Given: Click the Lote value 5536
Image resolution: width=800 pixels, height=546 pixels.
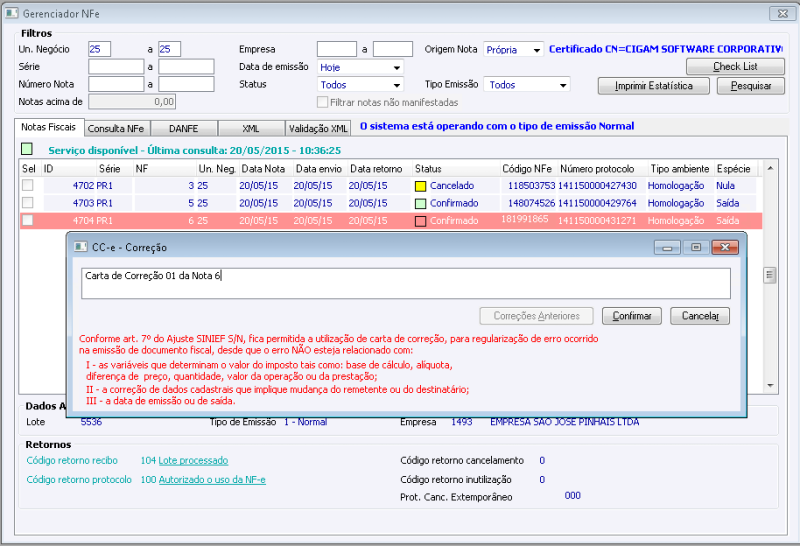Looking at the screenshot, I should click(91, 422).
